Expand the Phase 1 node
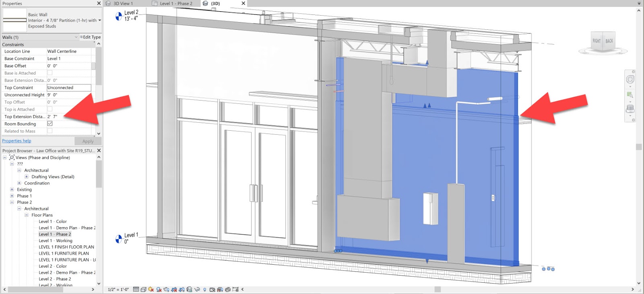Image resolution: width=644 pixels, height=294 pixels. pos(12,196)
